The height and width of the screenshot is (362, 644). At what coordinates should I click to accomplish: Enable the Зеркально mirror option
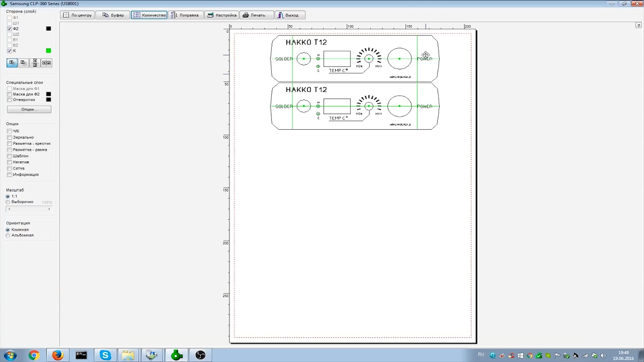click(x=9, y=137)
